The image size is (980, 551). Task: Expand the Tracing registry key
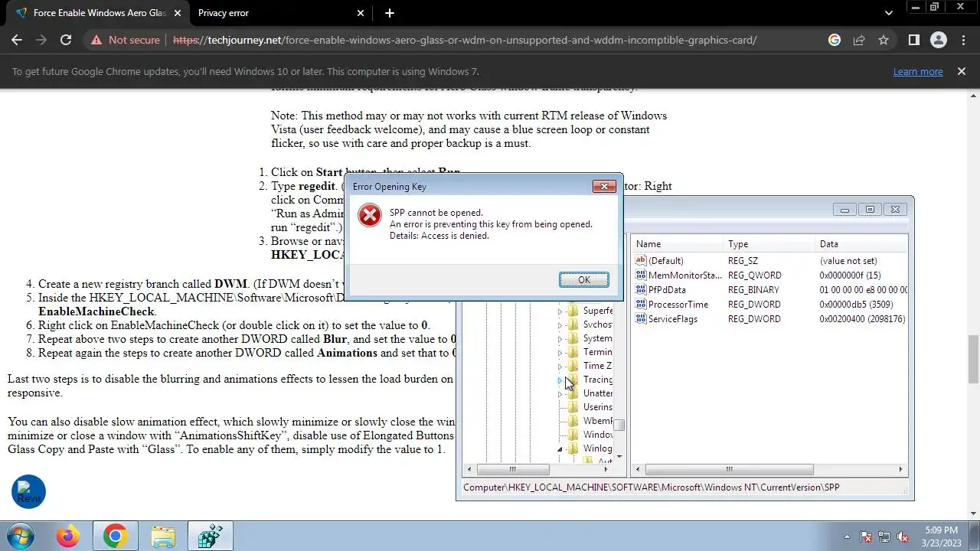560,380
